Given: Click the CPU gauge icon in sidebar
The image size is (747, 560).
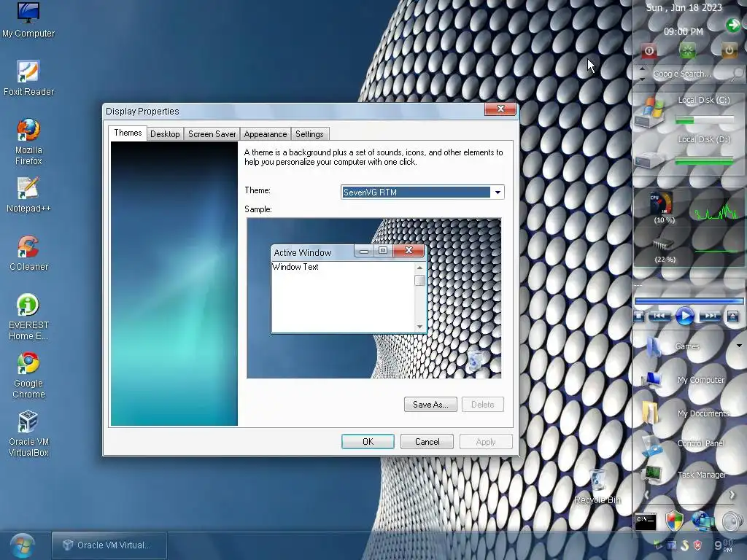Looking at the screenshot, I should point(662,203).
